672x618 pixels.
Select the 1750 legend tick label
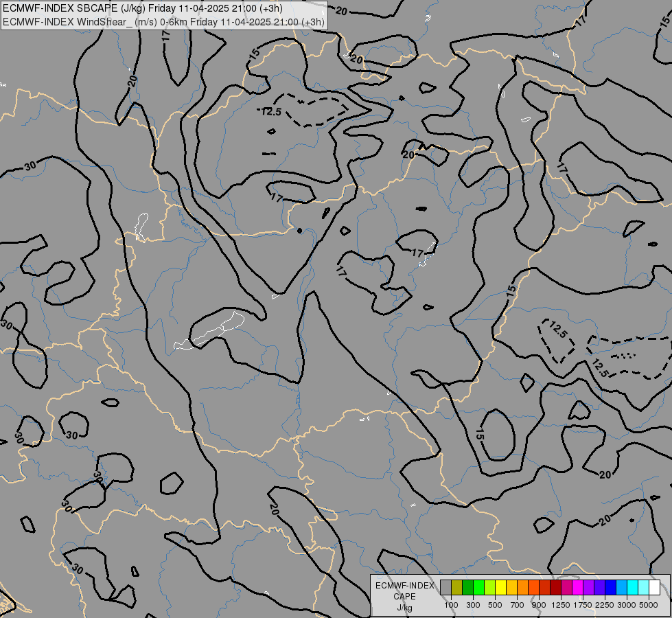(x=583, y=605)
